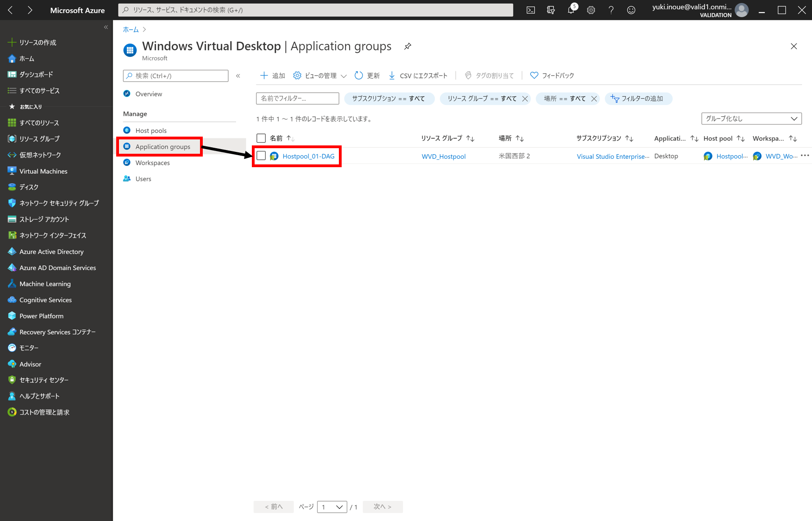Sort by the location column

click(x=511, y=138)
